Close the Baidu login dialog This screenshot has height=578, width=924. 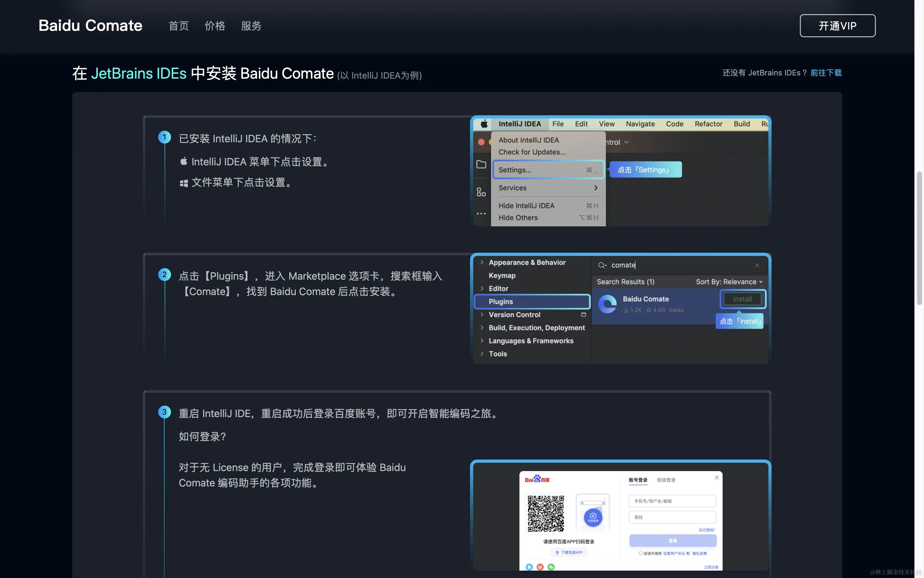click(717, 477)
